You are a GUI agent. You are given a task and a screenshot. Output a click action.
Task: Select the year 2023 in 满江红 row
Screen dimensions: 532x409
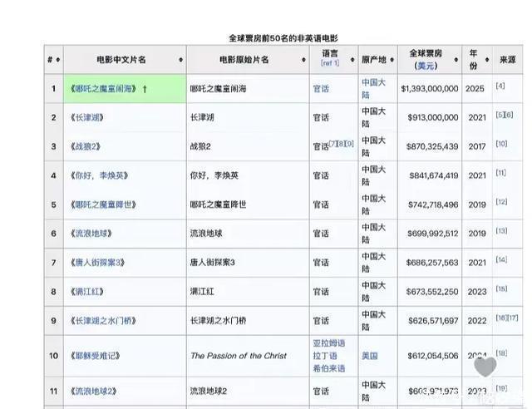(477, 292)
